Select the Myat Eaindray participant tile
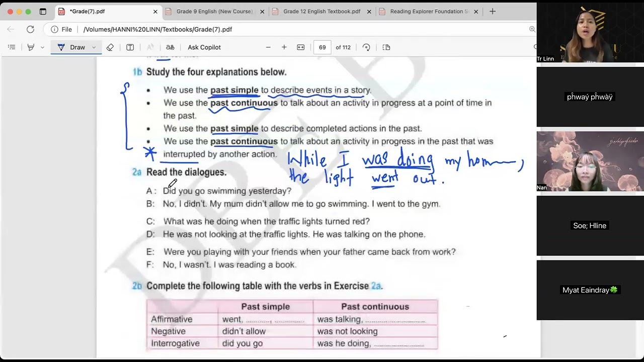Screen dimensions: 644x362 [x=590, y=290]
